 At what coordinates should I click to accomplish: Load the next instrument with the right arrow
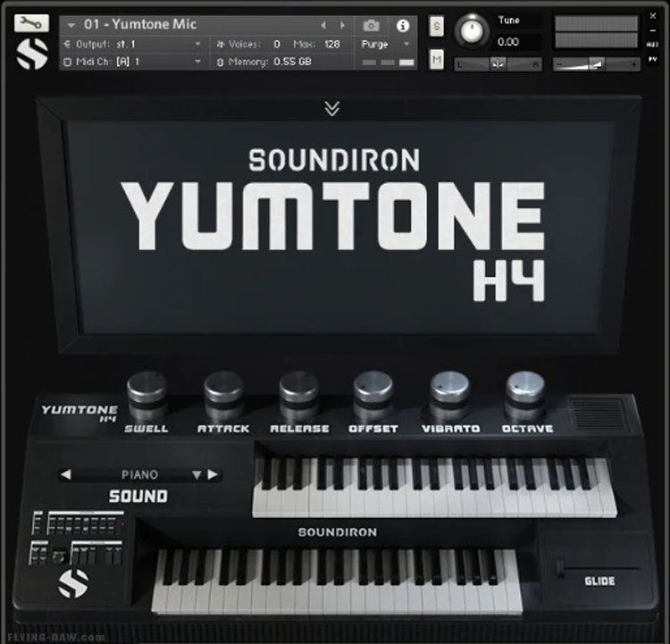[x=342, y=26]
